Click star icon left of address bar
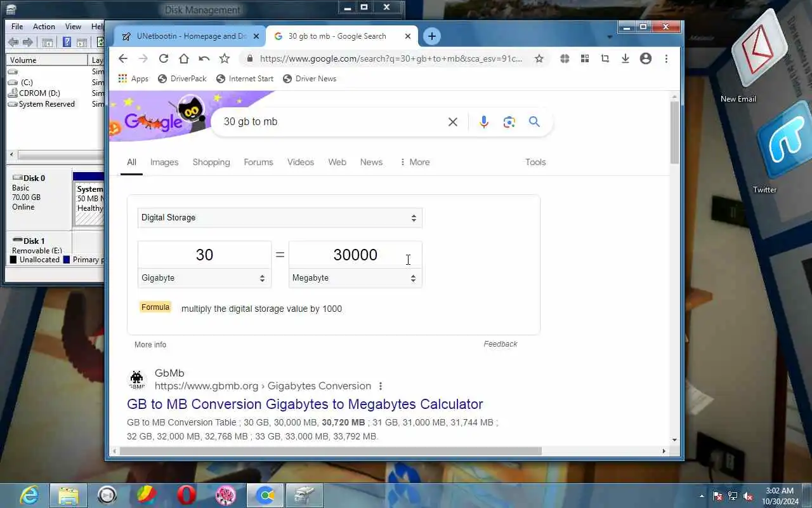The width and height of the screenshot is (812, 508). click(225, 58)
